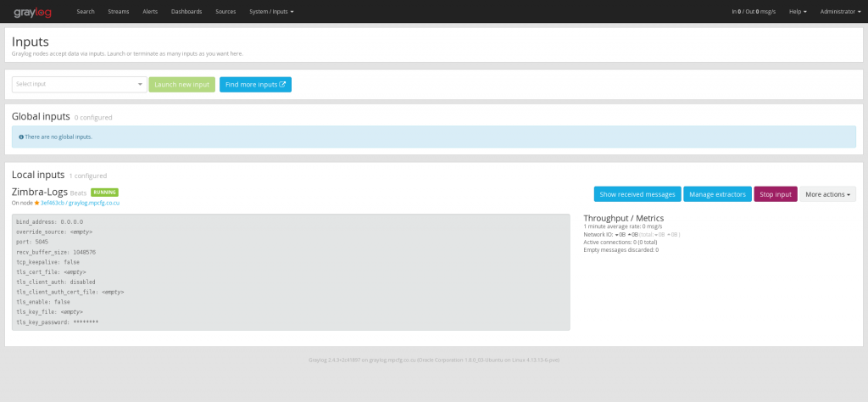The width and height of the screenshot is (868, 402).
Task: Navigate to Dashboards
Action: pos(186,12)
